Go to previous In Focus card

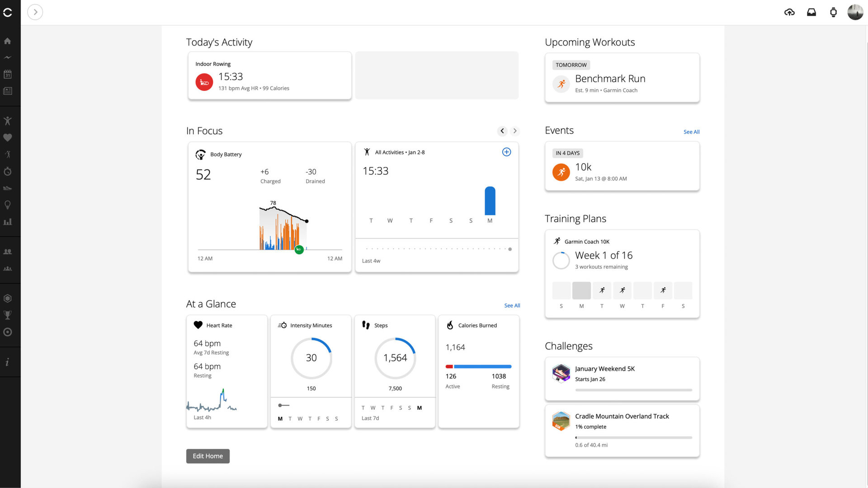point(502,131)
